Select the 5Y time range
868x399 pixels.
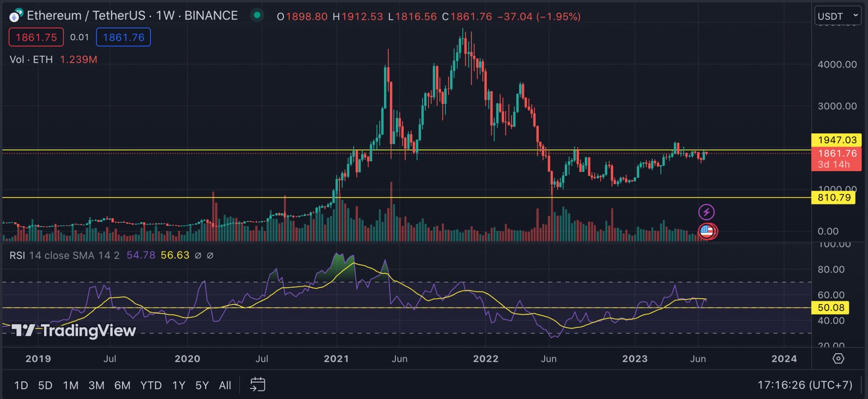click(x=202, y=385)
